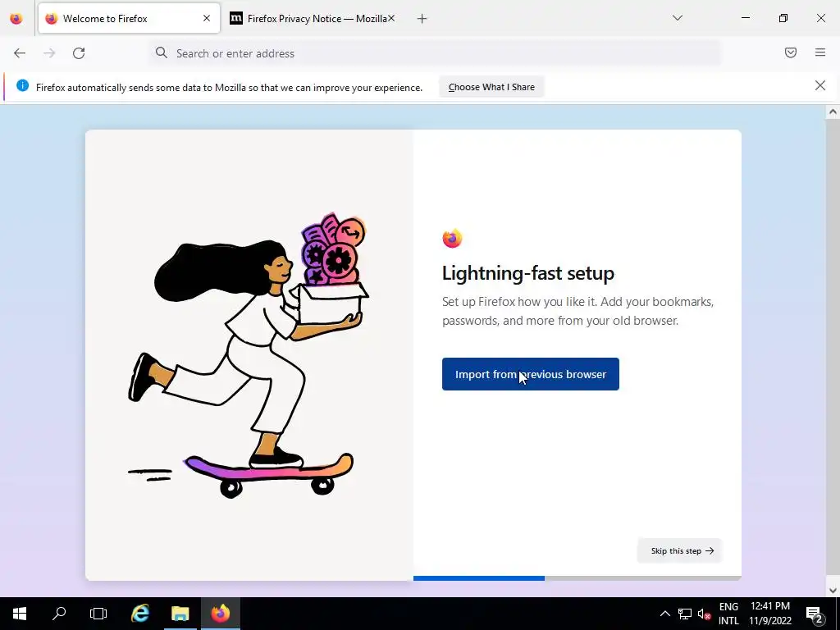Open the clock showing 12:41 PM
This screenshot has height=630, width=840.
(769, 614)
